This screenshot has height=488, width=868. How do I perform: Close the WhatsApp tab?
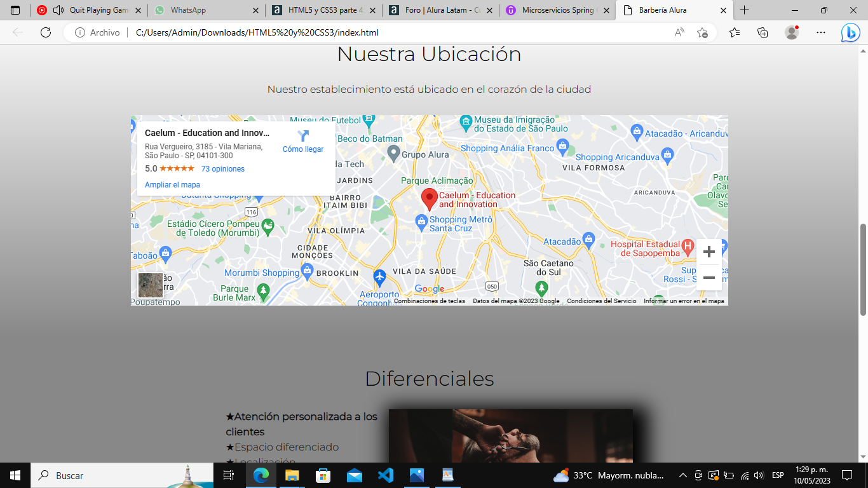click(x=255, y=10)
